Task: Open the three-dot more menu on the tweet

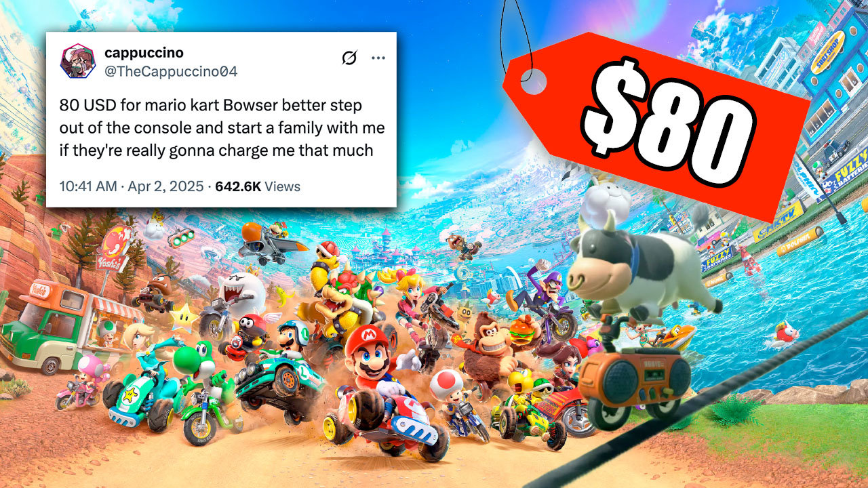Action: [x=378, y=58]
